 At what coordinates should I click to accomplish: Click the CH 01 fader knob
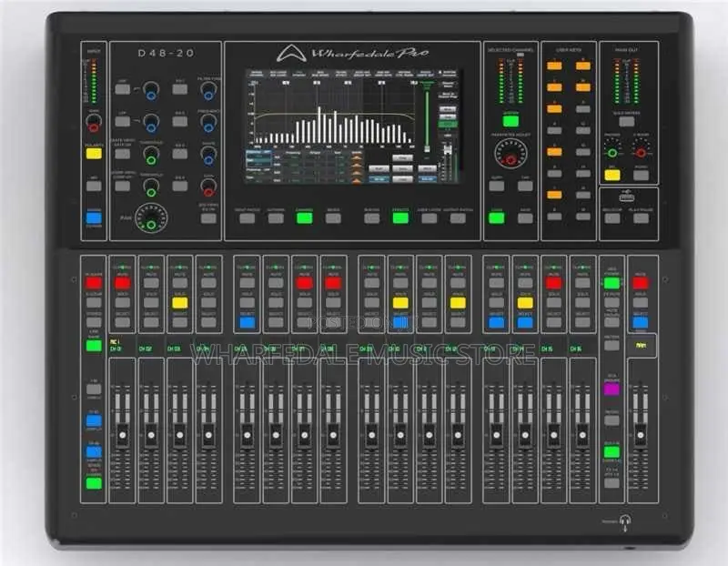click(x=123, y=435)
